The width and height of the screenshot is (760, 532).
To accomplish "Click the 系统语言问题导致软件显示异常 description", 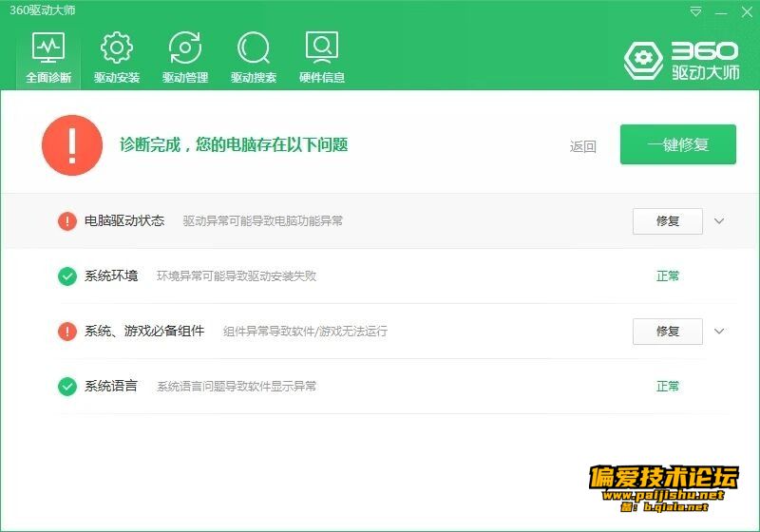I will tap(237, 387).
